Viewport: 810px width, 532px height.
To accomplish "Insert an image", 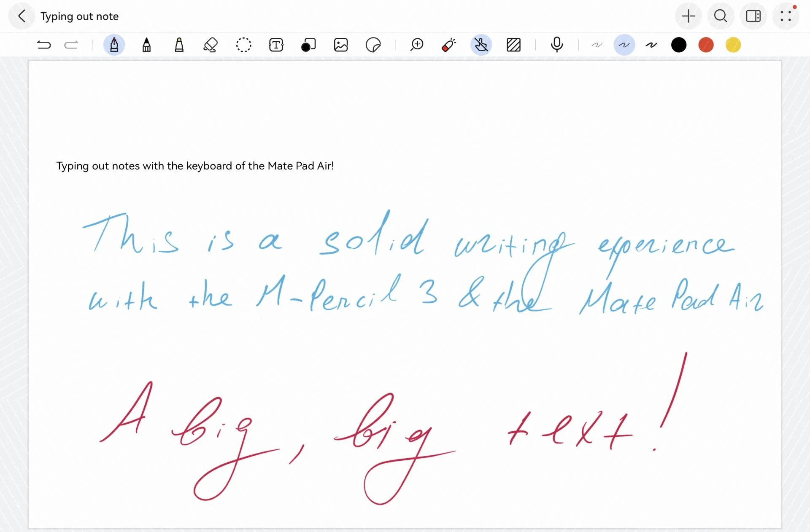I will 341,45.
